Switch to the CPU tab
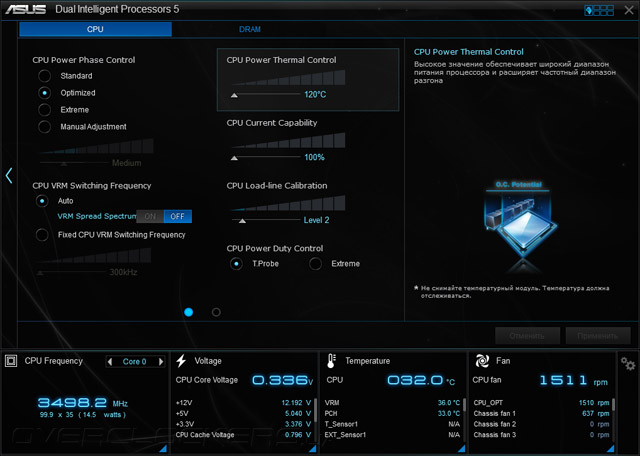The image size is (640, 456). click(x=95, y=29)
